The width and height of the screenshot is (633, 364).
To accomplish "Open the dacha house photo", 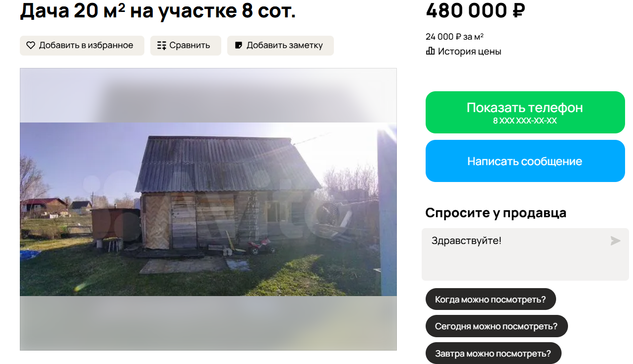I will 208,209.
